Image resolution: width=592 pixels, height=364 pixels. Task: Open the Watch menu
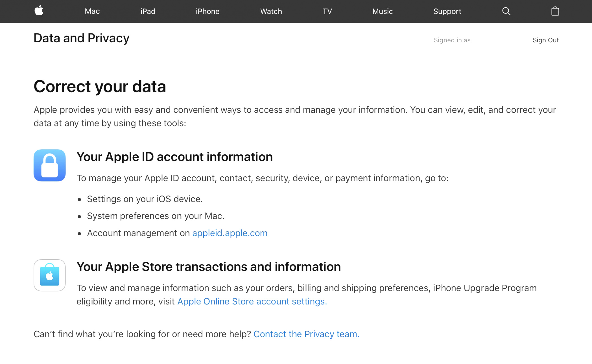[271, 11]
